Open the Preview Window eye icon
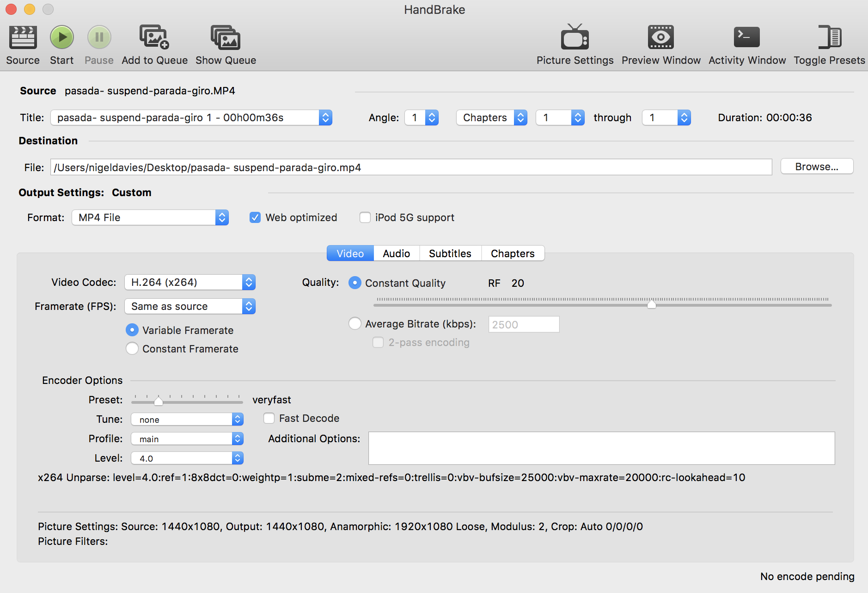 [660, 37]
